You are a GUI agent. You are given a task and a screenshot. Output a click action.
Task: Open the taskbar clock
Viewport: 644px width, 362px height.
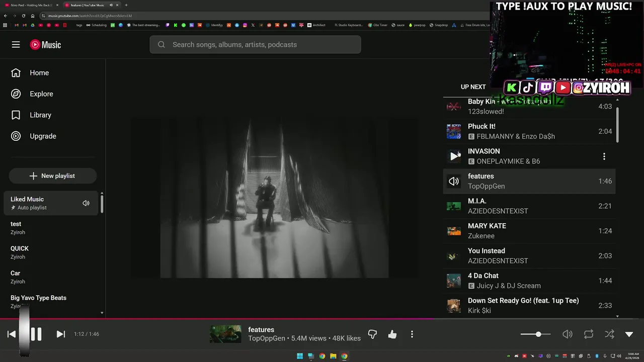(631, 356)
